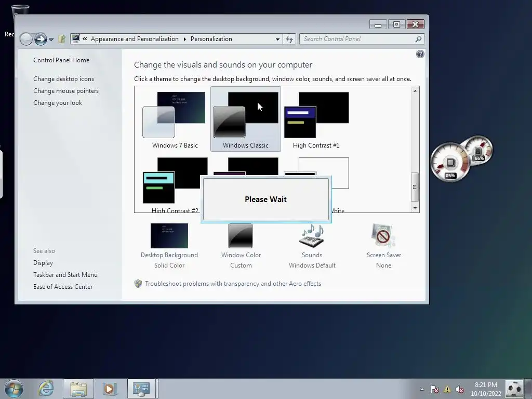This screenshot has height=399, width=532.
Task: Open Window Color settings icon
Action: coord(241,236)
